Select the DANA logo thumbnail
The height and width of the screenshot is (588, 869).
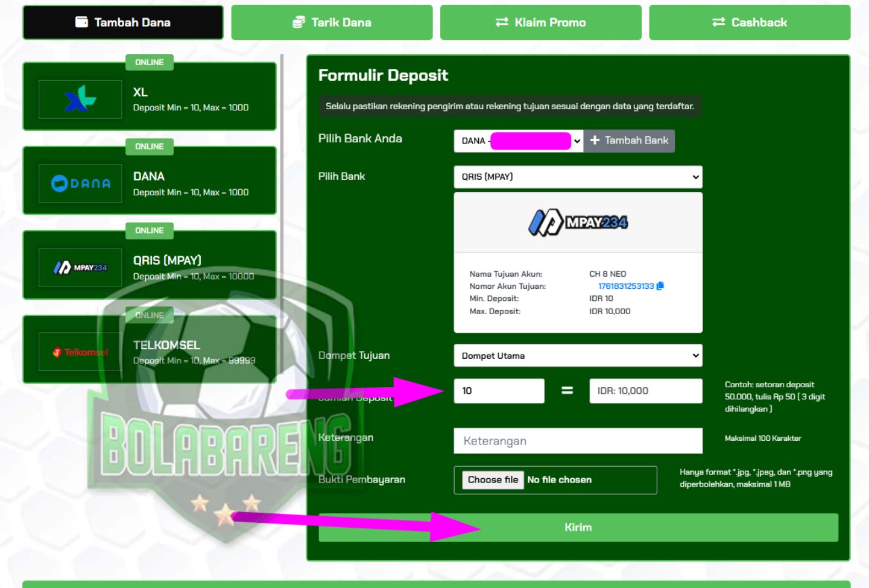click(80, 183)
